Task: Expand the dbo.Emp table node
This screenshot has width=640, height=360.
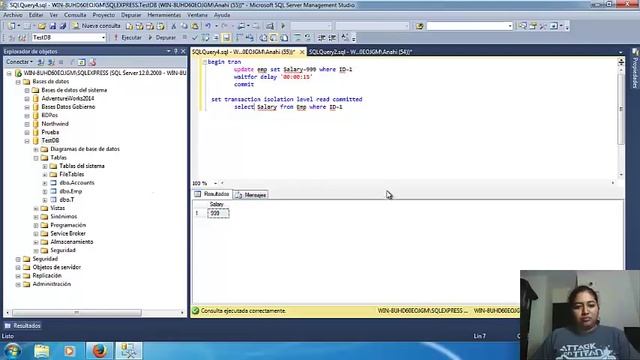Action: 45,191
